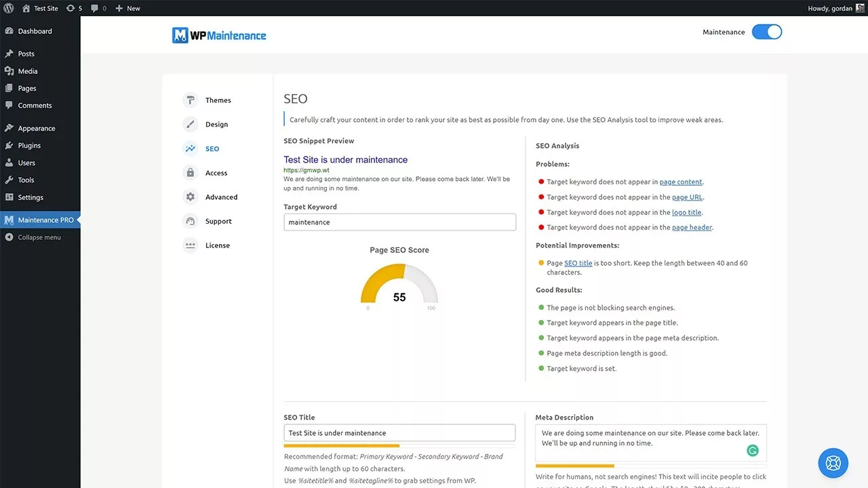Click the Support gauge icon
Viewport: 868px width, 488px height.
191,222
